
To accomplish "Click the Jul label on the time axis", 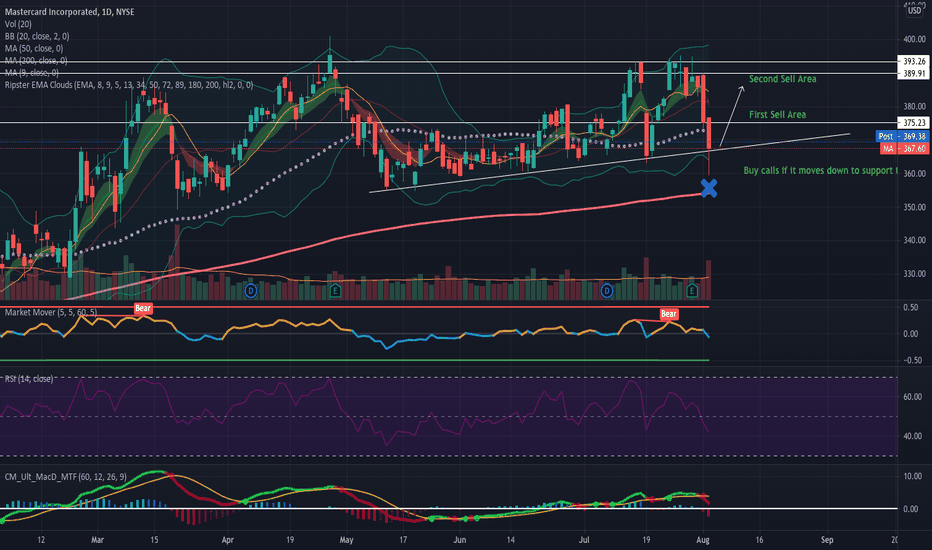I will (x=584, y=540).
